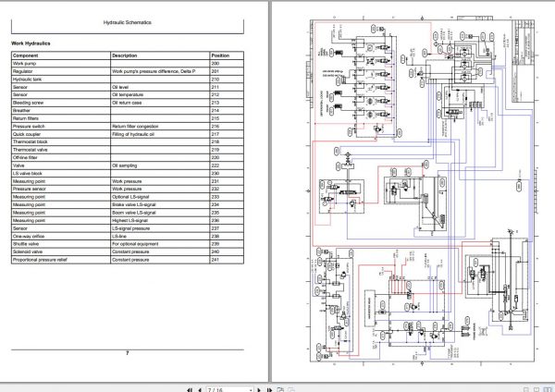This screenshot has width=555, height=392.
Task: Click the 'Hydraulic Schematics' page header
Action: (128, 22)
